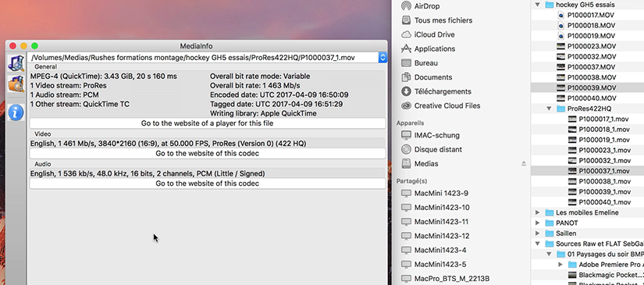Image resolution: width=644 pixels, height=285 pixels.
Task: Click the video stream details line
Action: 168,144
